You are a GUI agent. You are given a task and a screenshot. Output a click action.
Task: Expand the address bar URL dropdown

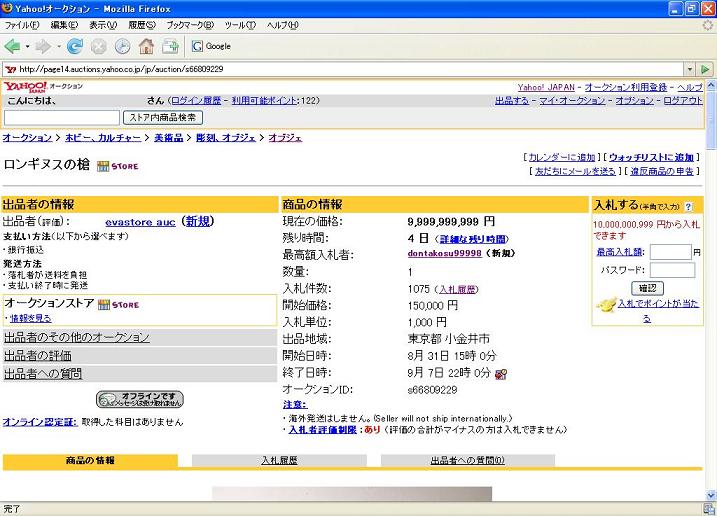click(690, 69)
